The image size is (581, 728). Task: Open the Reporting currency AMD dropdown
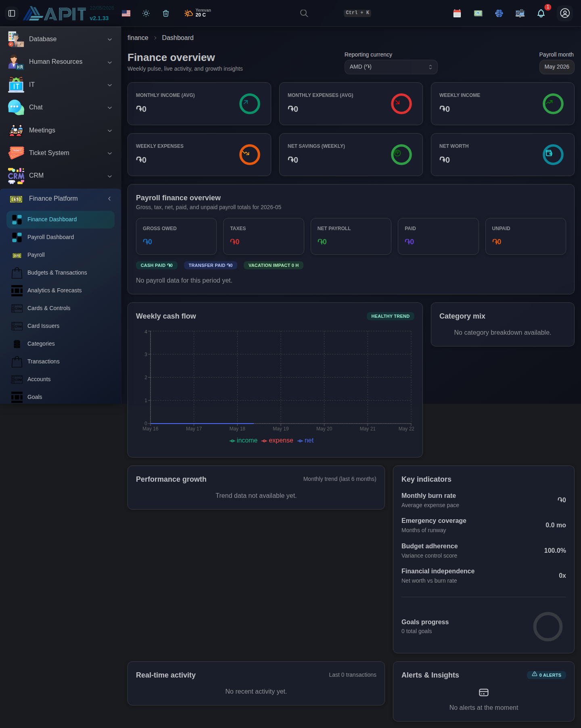click(391, 67)
